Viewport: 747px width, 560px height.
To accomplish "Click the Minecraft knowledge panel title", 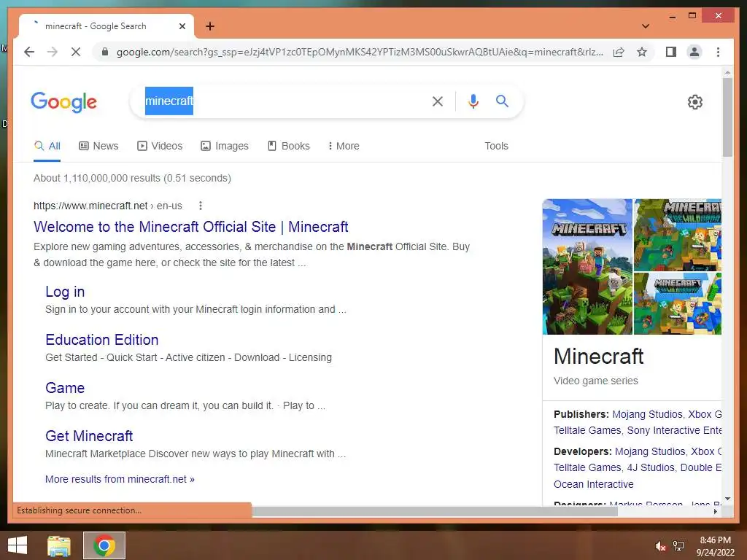I will coord(599,356).
